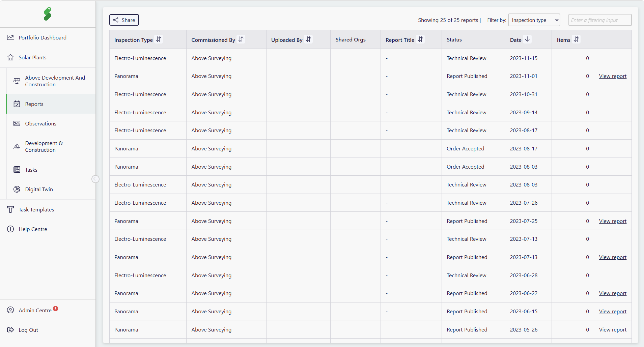
Task: Collapse the sidebar with the arrow circle
Action: (95, 179)
